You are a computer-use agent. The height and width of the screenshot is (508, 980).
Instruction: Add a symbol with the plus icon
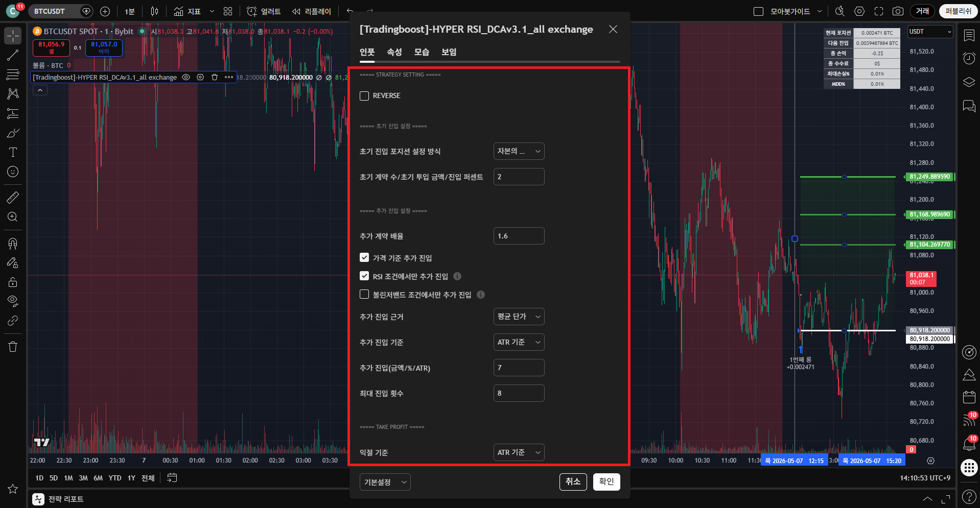point(105,11)
